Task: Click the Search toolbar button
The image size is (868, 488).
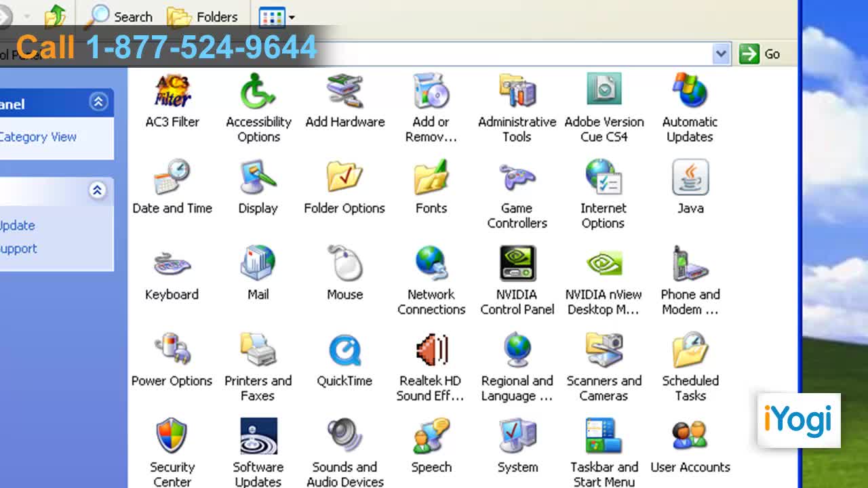Action: (x=119, y=16)
